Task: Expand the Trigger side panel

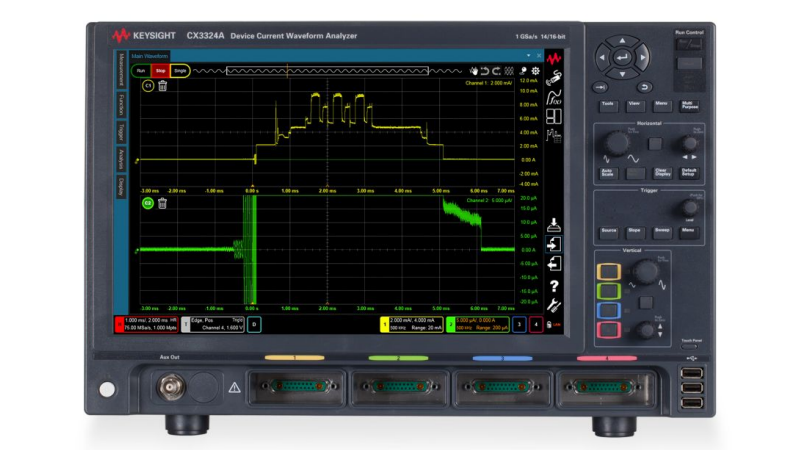Action: click(121, 132)
